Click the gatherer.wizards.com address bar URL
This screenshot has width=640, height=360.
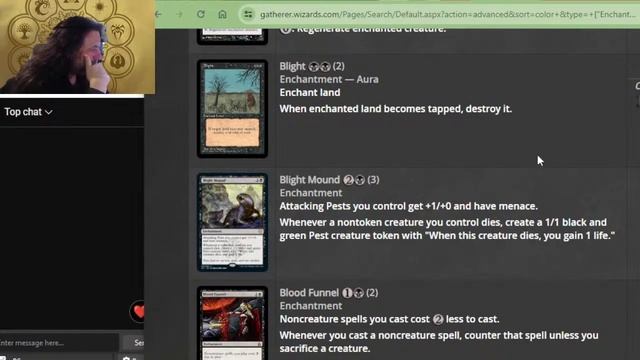click(447, 14)
